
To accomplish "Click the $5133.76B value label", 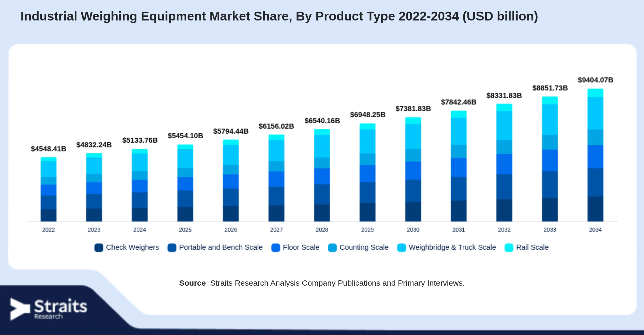I will coord(140,140).
